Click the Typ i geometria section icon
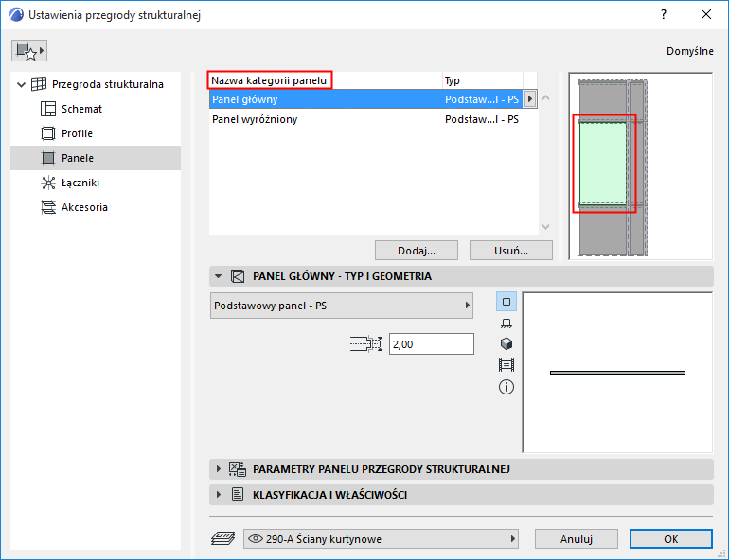The width and height of the screenshot is (729, 560). (x=238, y=276)
